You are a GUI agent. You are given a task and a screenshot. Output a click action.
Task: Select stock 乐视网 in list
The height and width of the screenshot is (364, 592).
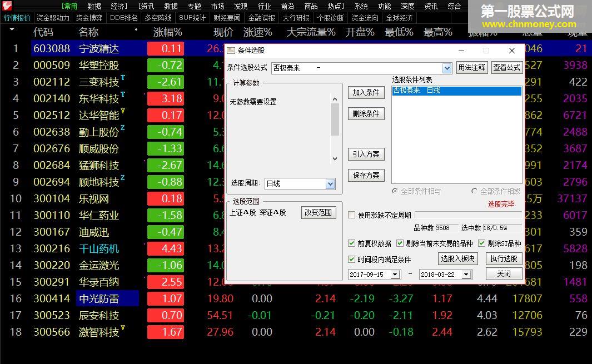pyautogui.click(x=93, y=198)
